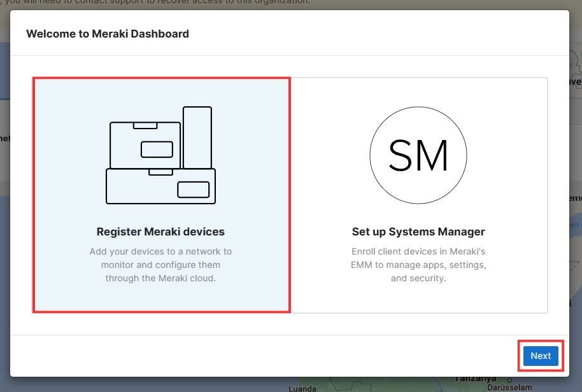Click the "Welcome to Meraki Dashboard" title

tap(108, 34)
